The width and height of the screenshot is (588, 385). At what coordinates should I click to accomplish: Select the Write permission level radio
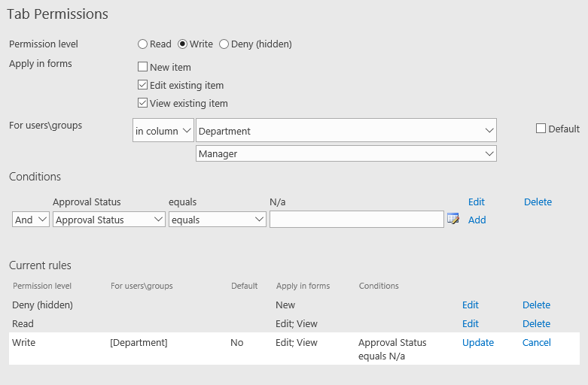tap(182, 44)
